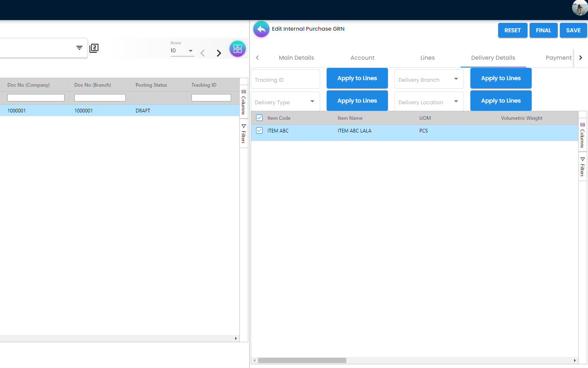Viewport: 588px width, 368px height.
Task: Click the SAVE button
Action: (x=573, y=30)
